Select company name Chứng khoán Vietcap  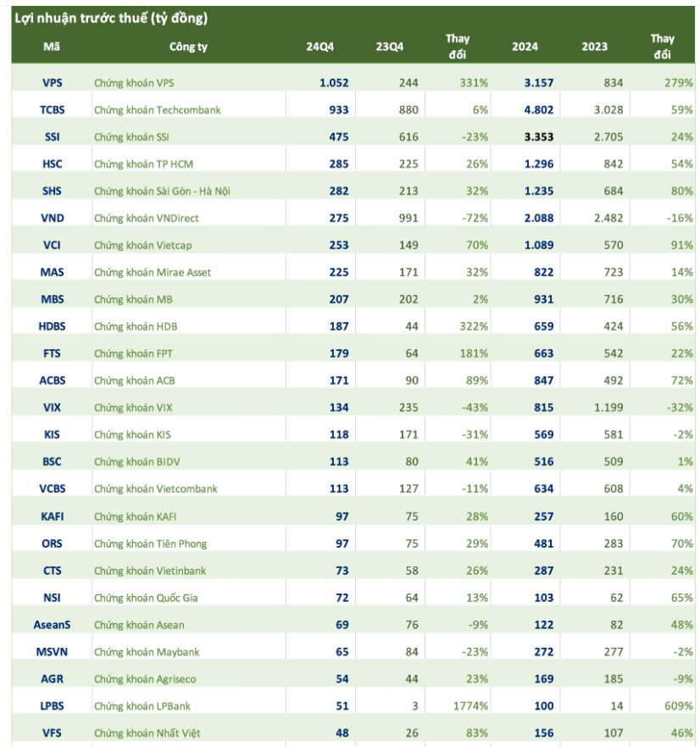[x=143, y=245]
